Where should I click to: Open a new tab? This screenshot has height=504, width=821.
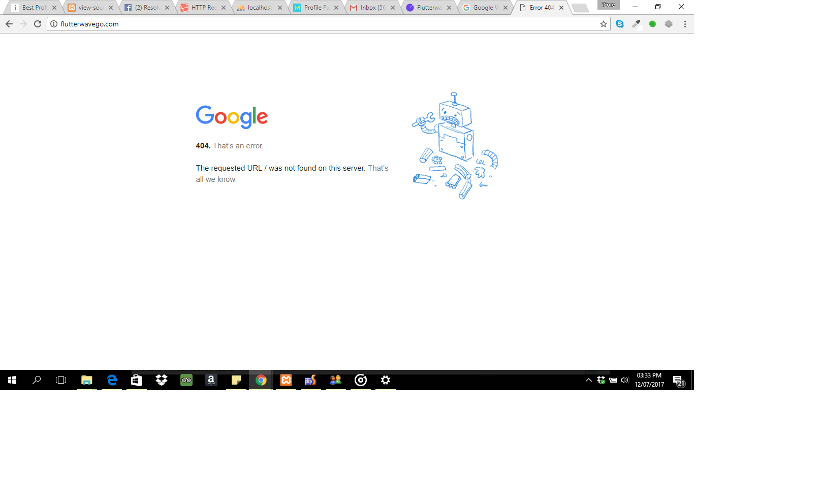coord(580,8)
